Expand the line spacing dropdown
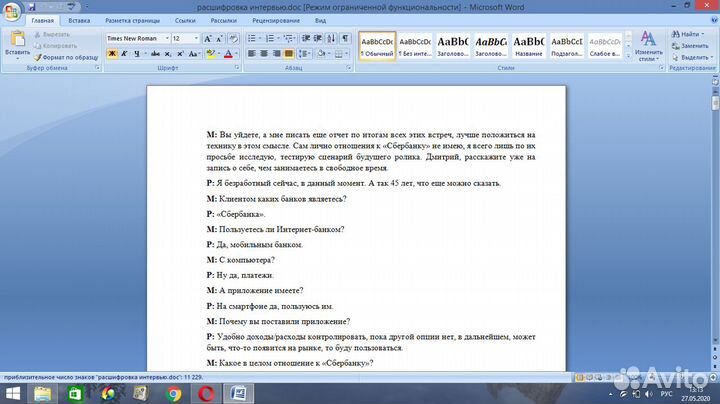 [310, 54]
